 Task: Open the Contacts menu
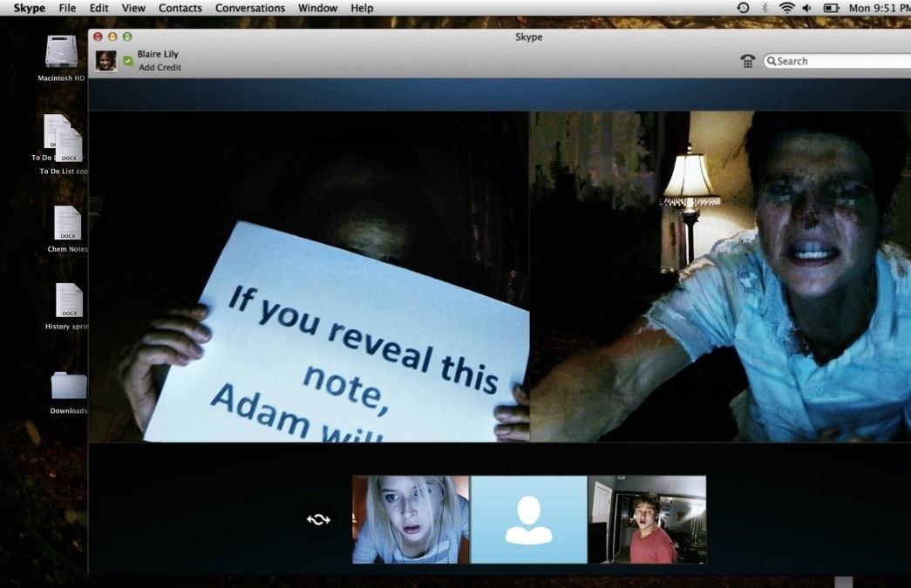180,8
